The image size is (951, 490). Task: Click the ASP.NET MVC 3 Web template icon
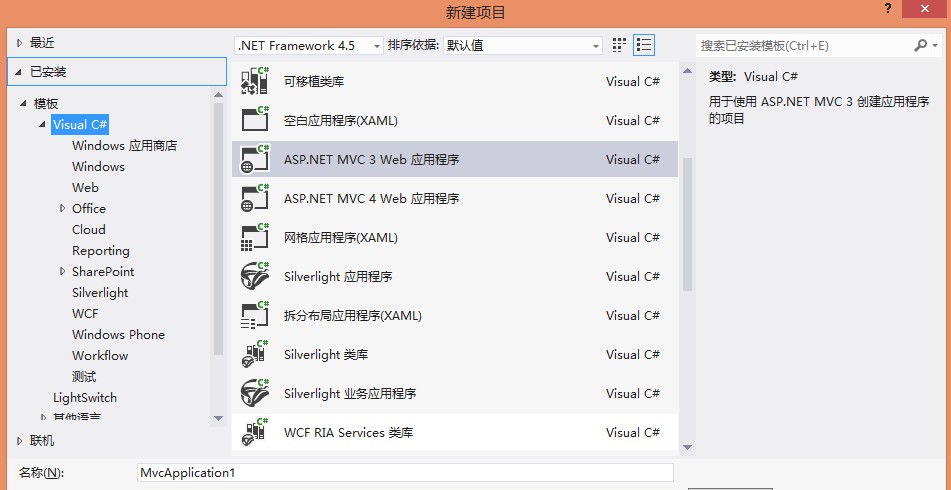click(x=255, y=159)
